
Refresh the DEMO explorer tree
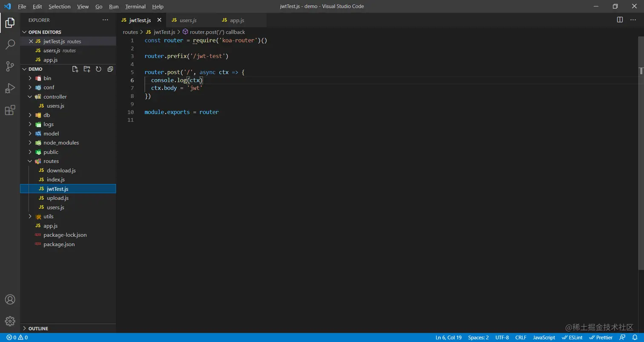click(98, 69)
